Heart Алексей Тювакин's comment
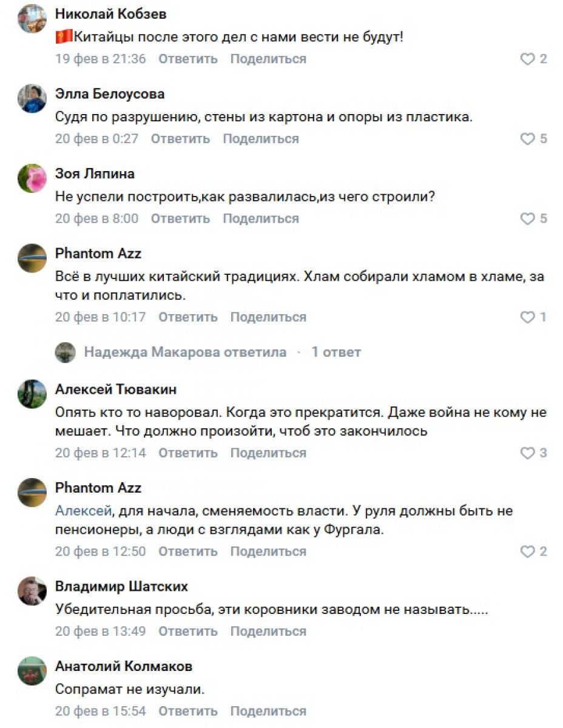Screen dimensions: 563x728 coord(527,453)
